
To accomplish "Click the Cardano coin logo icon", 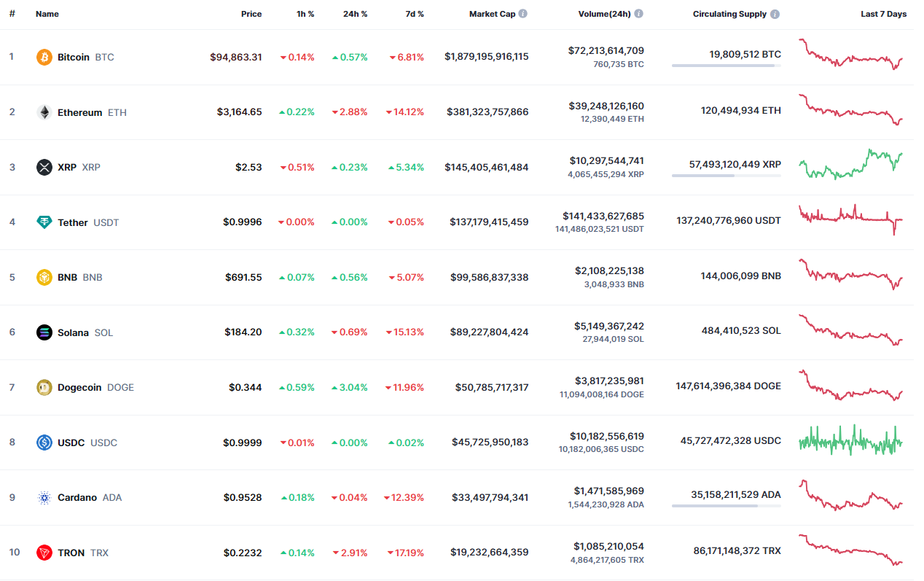I will [44, 498].
